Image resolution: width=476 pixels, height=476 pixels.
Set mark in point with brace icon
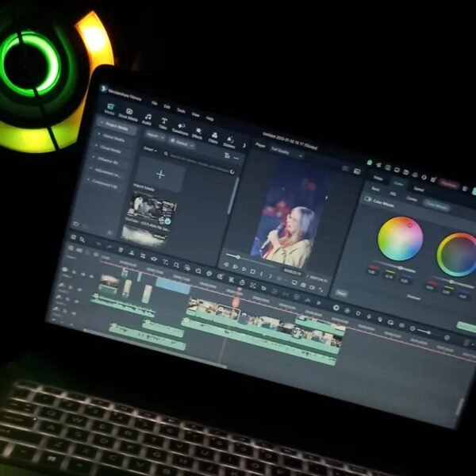261,274
